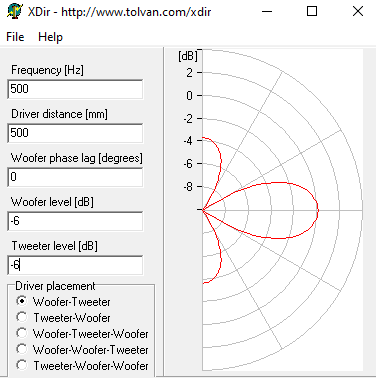Image resolution: width=376 pixels, height=378 pixels.
Task: Close the XDir window
Action: (x=358, y=11)
